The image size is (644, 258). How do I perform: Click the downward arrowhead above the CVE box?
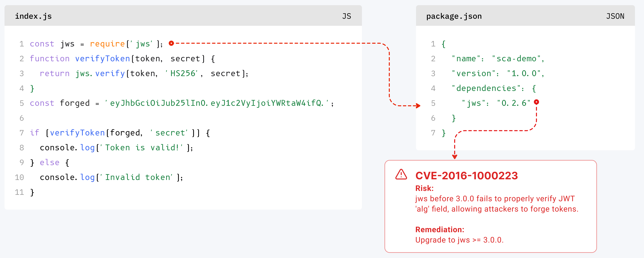click(x=455, y=157)
